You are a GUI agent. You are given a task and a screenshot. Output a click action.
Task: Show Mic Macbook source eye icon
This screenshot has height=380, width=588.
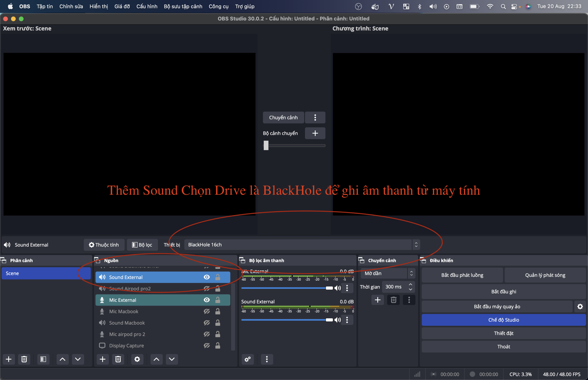coord(207,311)
